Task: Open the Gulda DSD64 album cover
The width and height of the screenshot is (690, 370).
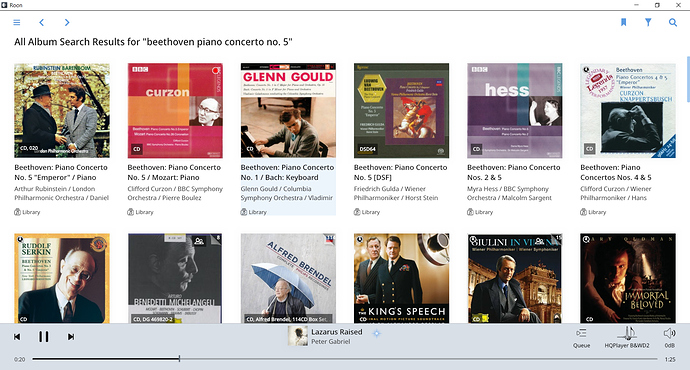Action: [x=401, y=110]
